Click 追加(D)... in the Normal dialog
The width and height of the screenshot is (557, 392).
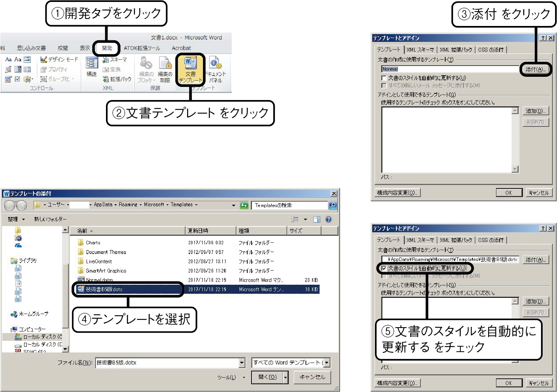(536, 111)
